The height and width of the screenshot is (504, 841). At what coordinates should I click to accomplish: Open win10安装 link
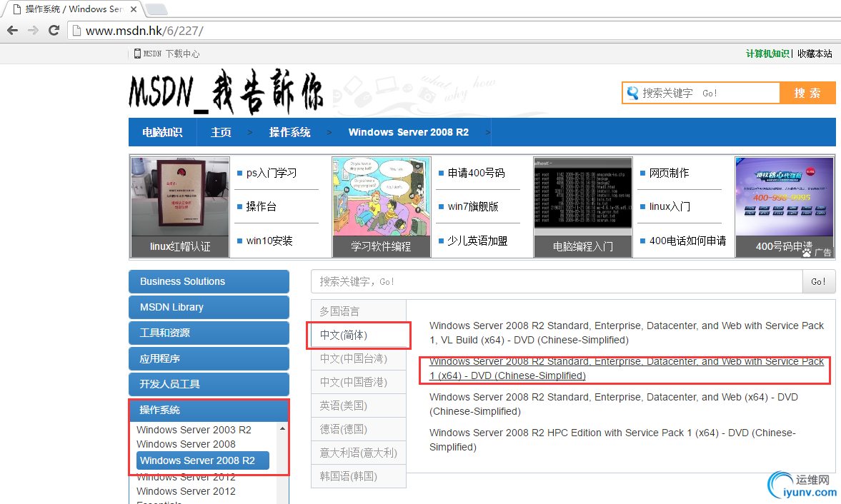269,241
